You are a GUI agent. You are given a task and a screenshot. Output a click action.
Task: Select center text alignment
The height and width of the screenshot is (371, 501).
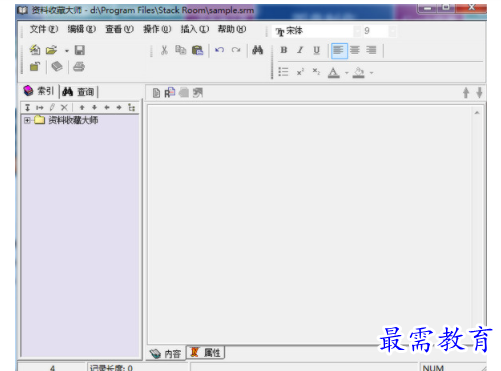tap(355, 51)
